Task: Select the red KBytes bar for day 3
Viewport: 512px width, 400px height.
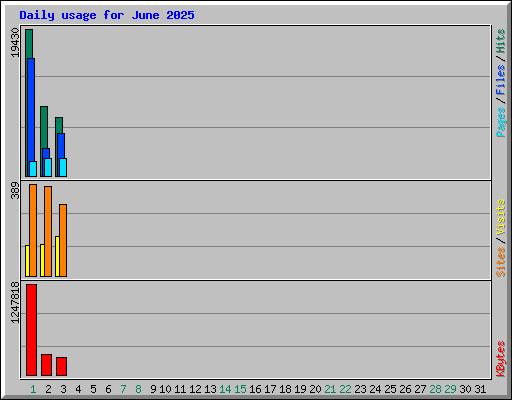Action: 61,366
